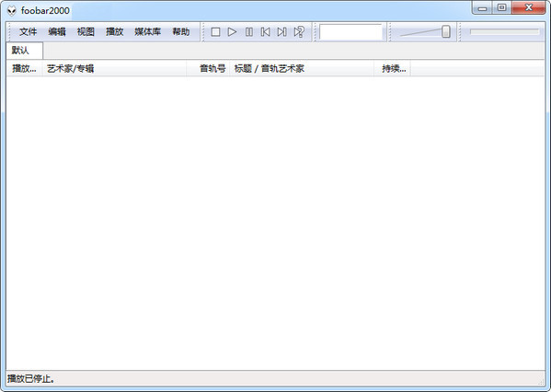Sort by 音轨号 column header
Image resolution: width=551 pixels, height=392 pixels.
point(208,69)
